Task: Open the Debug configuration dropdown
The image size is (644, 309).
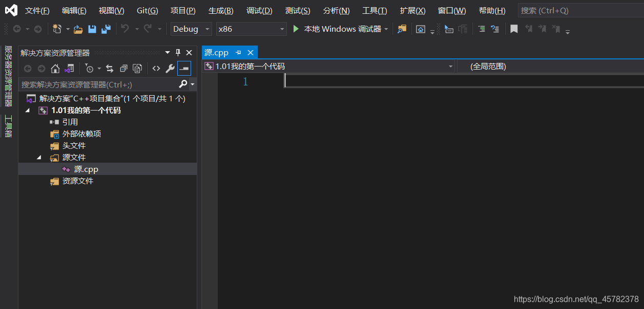Action: click(191, 29)
